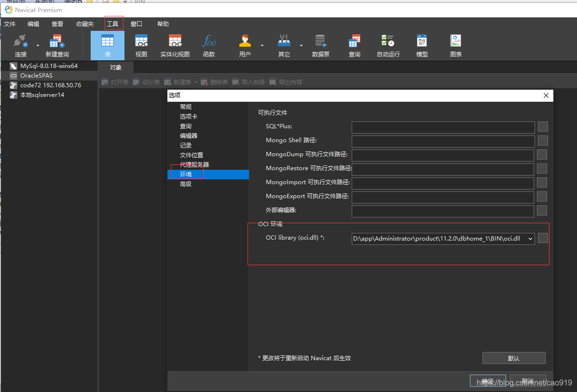The width and height of the screenshot is (577, 392).
Task: Click the New Table (新建表) button
Action: click(178, 82)
